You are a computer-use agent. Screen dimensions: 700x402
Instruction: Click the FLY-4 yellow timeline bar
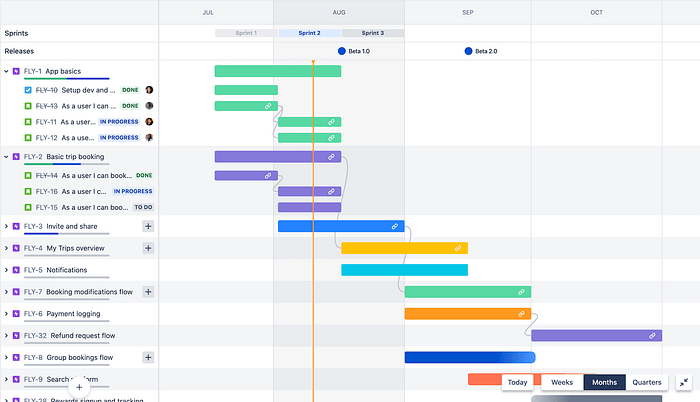point(404,248)
